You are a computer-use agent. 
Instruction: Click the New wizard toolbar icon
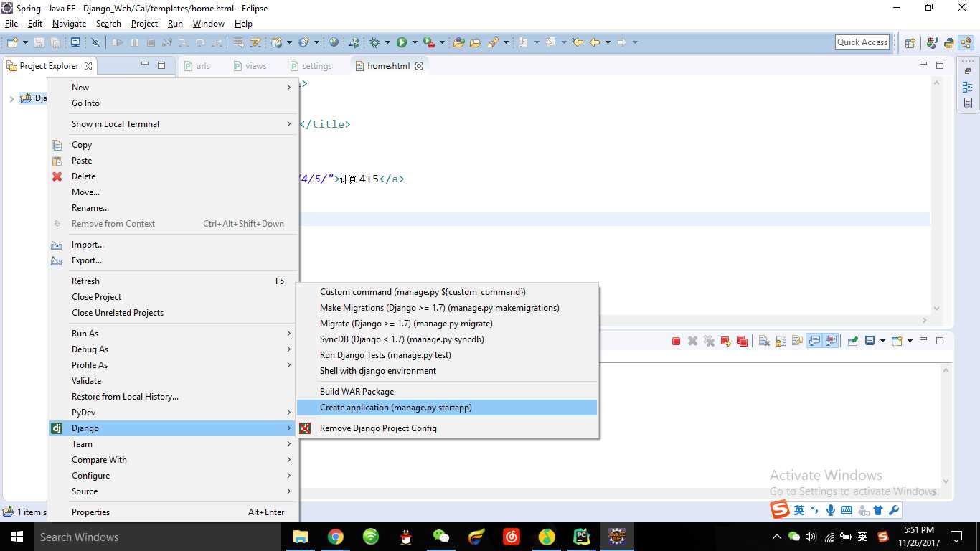pos(12,42)
